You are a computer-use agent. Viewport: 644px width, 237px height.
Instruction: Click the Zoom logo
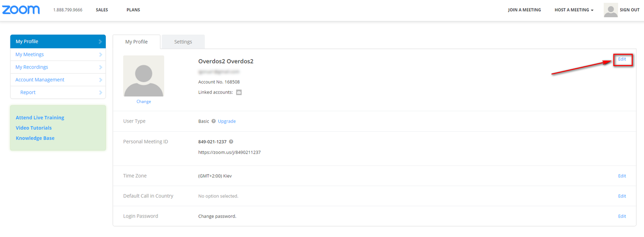pos(21,10)
